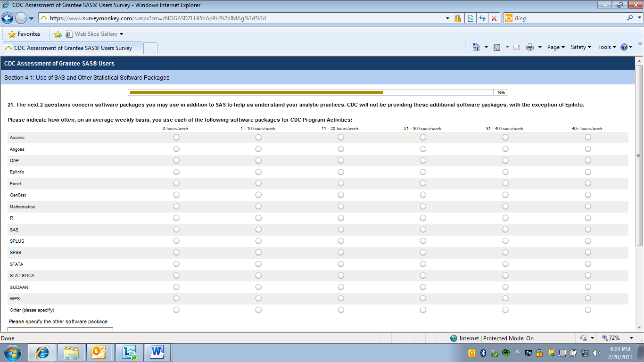Viewport: 644px width, 362px height.
Task: Click the survey progress bar at 70%
Action: point(318,92)
